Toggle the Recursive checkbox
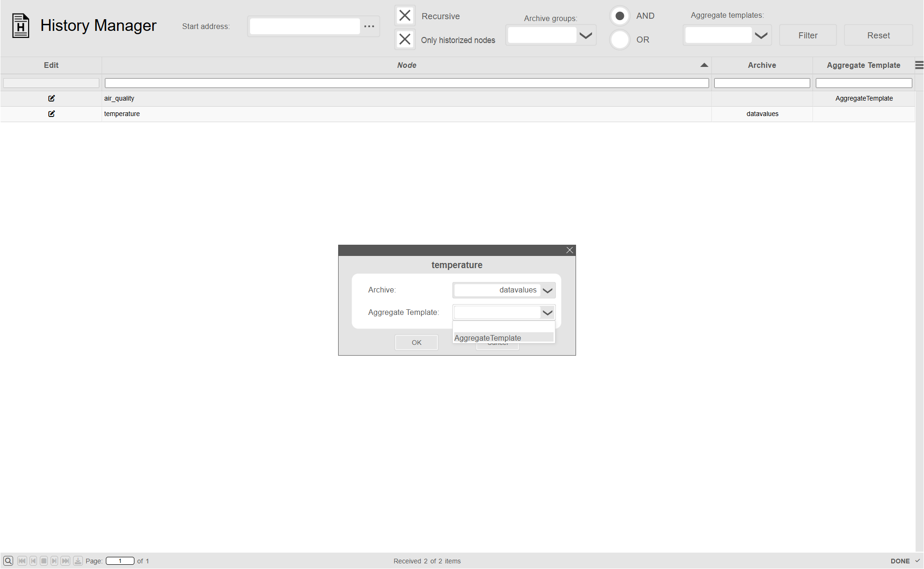 405,15
